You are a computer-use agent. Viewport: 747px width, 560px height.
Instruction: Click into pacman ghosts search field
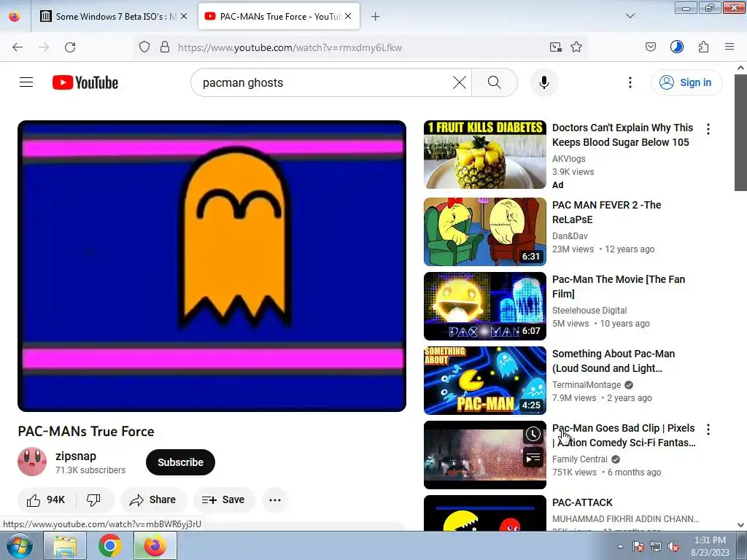[324, 82]
